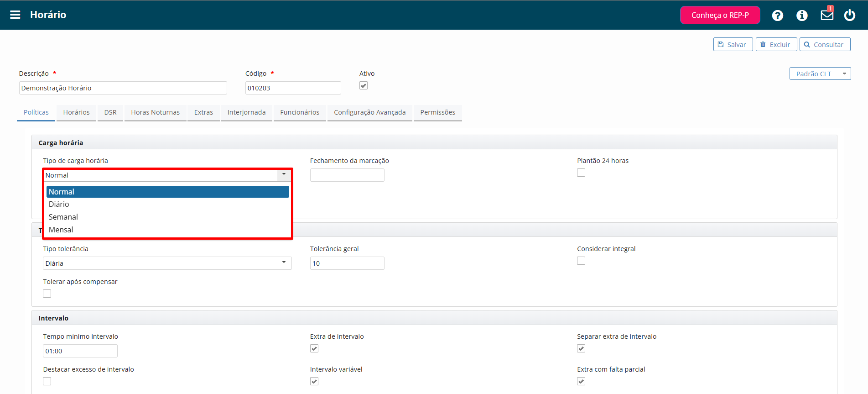Switch to Horas Noturnas tab
The width and height of the screenshot is (868, 394).
click(x=156, y=112)
